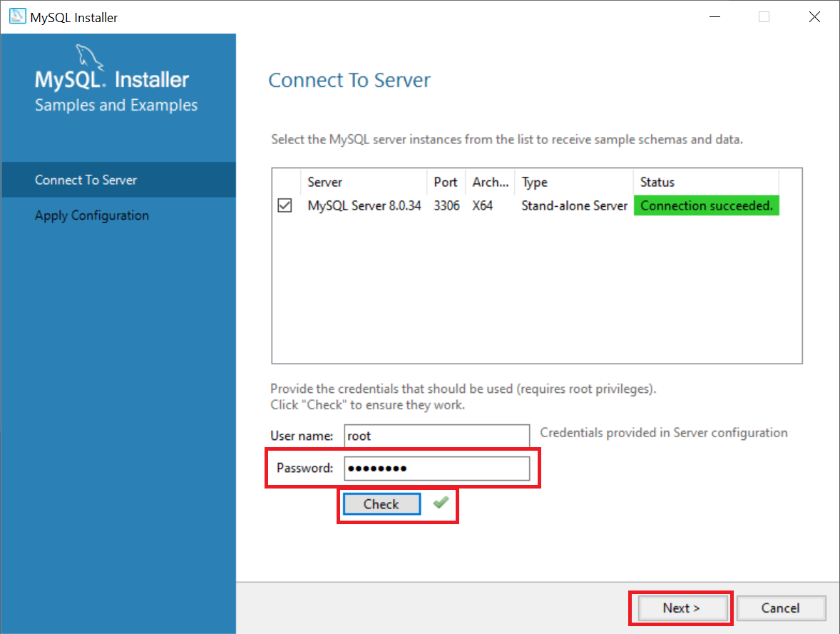Minimize the MySQL Installer window
The width and height of the screenshot is (840, 634).
click(714, 16)
